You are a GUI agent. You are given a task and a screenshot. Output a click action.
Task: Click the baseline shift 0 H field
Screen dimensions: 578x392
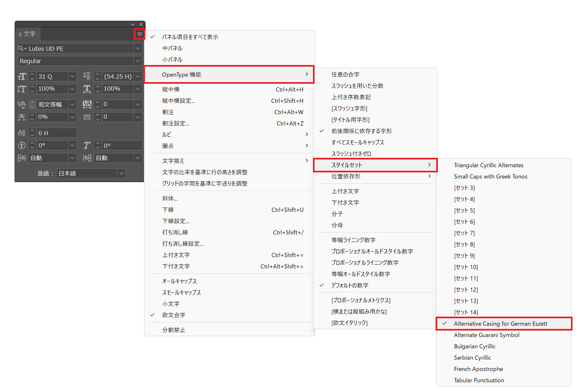pos(57,133)
